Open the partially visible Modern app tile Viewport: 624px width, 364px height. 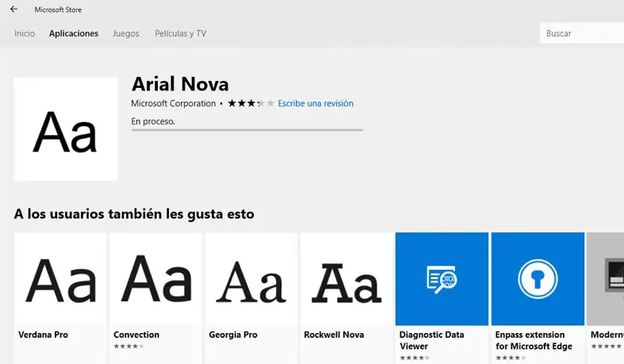[x=606, y=279]
